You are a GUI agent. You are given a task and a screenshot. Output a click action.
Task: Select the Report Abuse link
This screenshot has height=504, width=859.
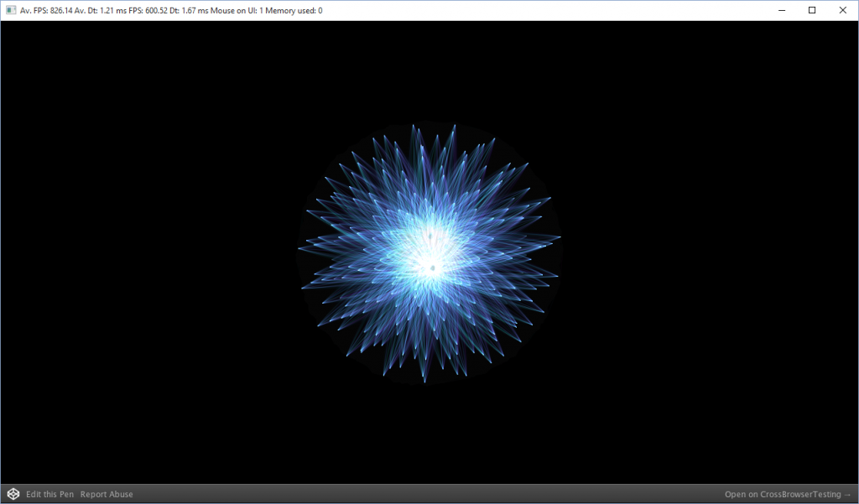click(x=107, y=494)
